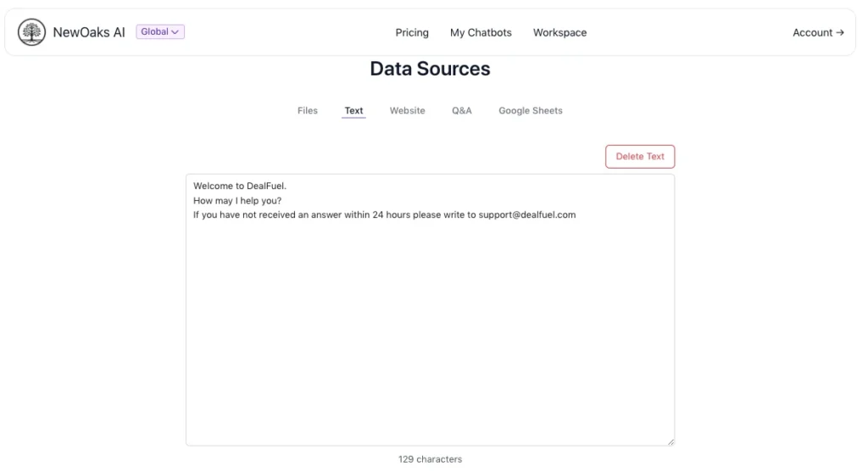Screen dimensions: 868x472
Task: Select the Text tab
Action: point(353,111)
